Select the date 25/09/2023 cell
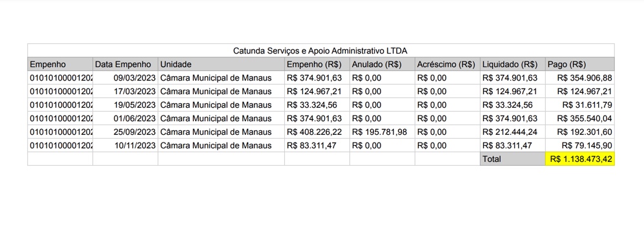This screenshot has width=644, height=249. click(x=125, y=132)
